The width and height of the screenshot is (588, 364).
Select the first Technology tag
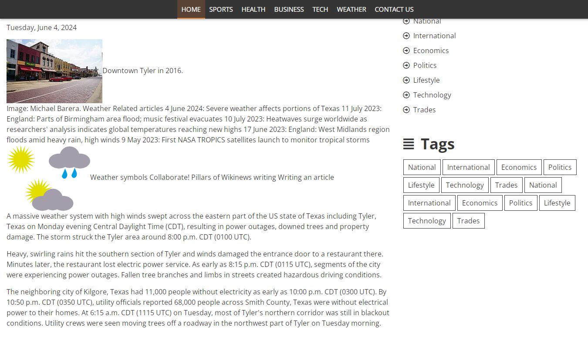[x=465, y=185]
